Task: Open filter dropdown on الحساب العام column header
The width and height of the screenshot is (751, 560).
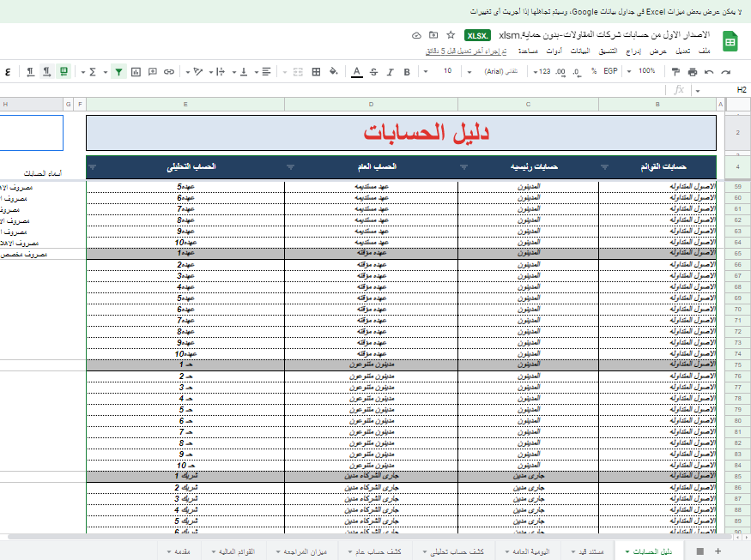Action: [x=290, y=167]
